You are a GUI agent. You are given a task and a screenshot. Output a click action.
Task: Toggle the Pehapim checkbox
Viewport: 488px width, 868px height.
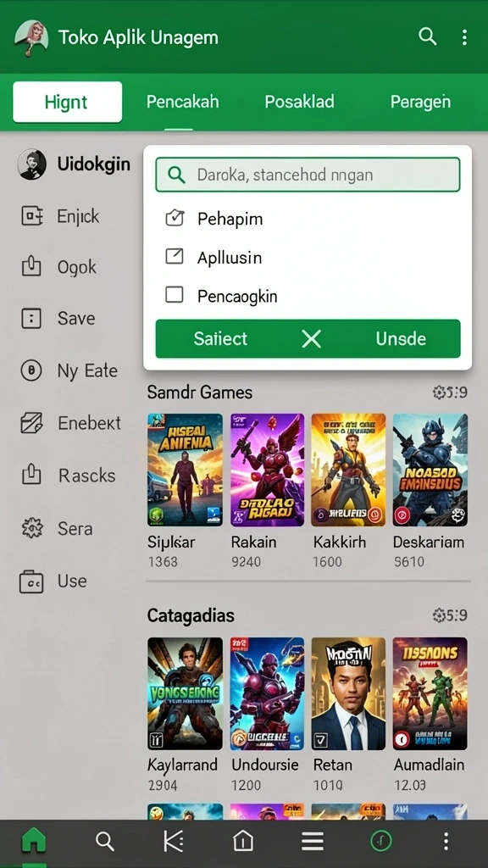tap(175, 218)
